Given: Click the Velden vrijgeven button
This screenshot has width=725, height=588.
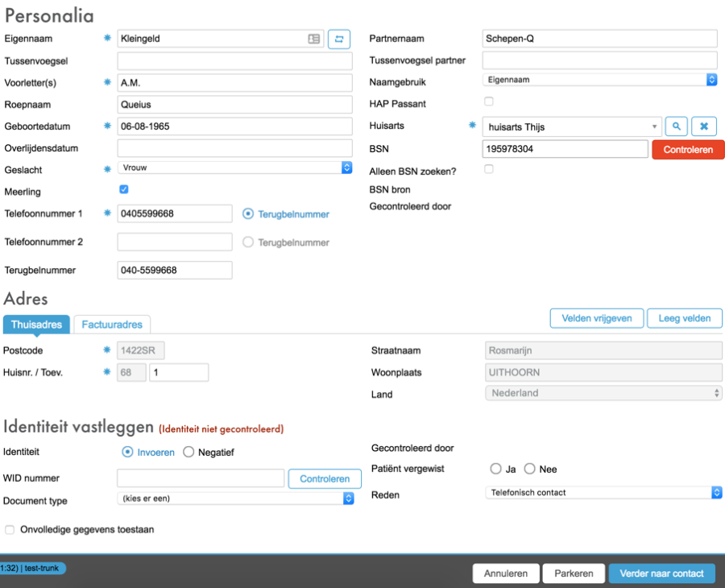Looking at the screenshot, I should tap(596, 318).
